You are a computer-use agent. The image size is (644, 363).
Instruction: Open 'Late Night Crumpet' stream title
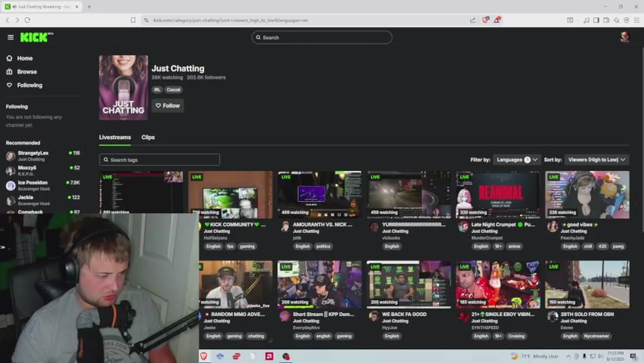pos(503,224)
